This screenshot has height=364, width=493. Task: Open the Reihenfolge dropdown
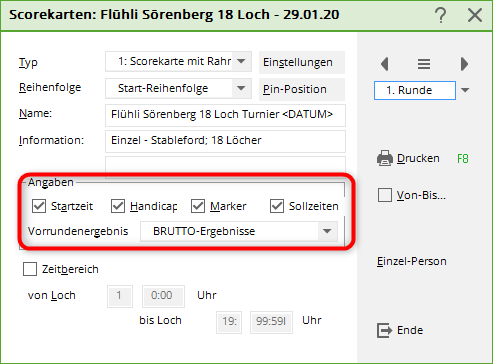(241, 88)
